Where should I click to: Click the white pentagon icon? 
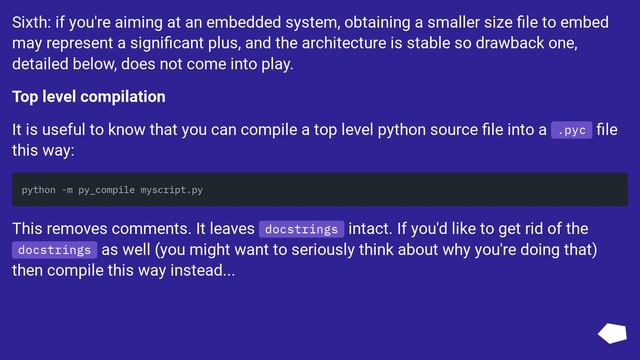612,333
